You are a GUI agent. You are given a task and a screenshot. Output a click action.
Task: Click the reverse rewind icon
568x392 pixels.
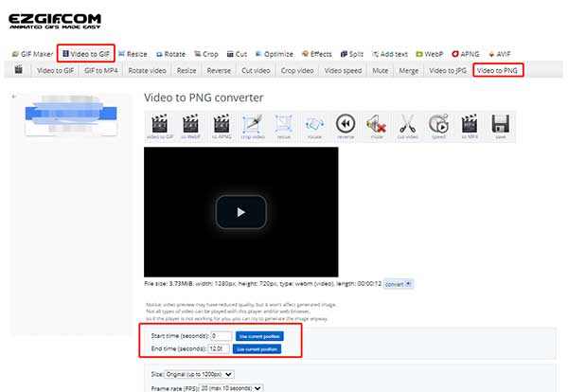coord(346,127)
